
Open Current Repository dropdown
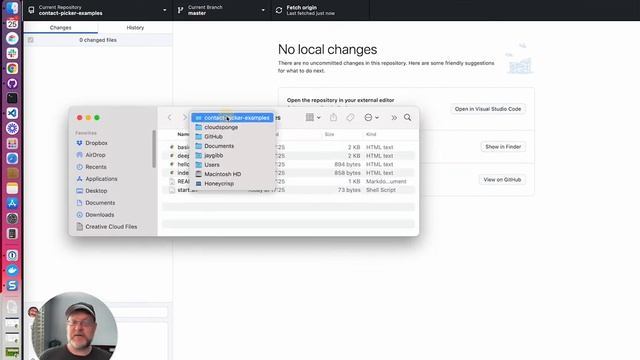pyautogui.click(x=98, y=10)
